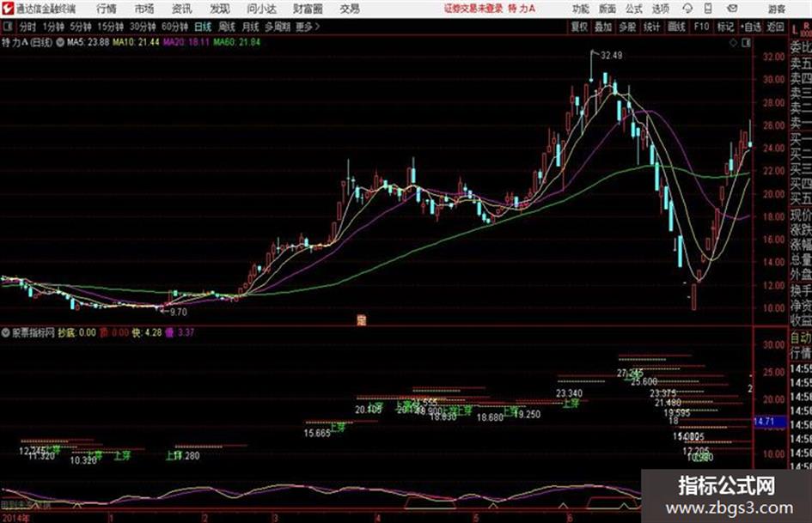
Task: Toggle the side panel icon at chart top-right
Action: pos(746,43)
